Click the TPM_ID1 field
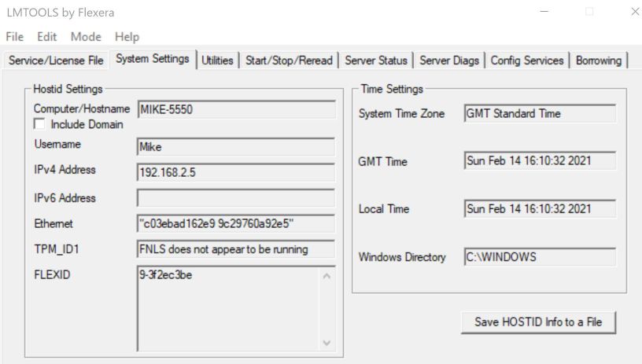Screen dimensions: 642x364 (236, 249)
